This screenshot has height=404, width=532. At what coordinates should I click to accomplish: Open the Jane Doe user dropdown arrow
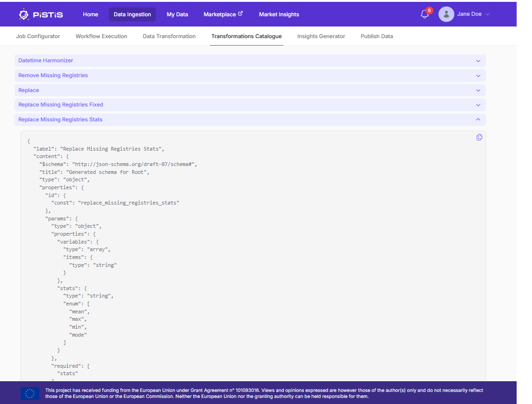pyautogui.click(x=488, y=14)
